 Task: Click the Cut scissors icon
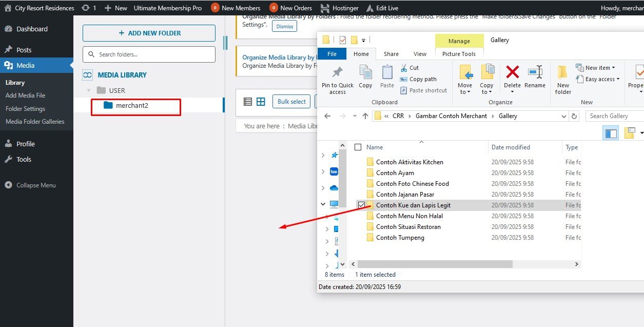tap(404, 68)
